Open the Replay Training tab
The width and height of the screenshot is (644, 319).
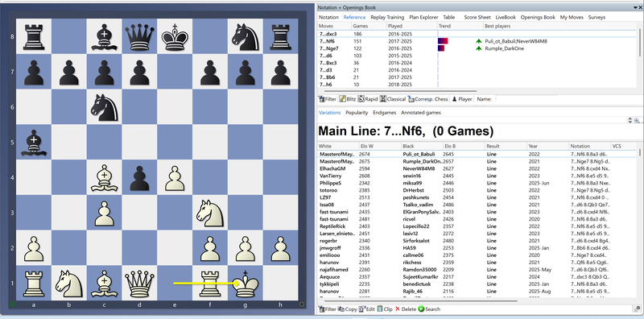[x=387, y=17]
